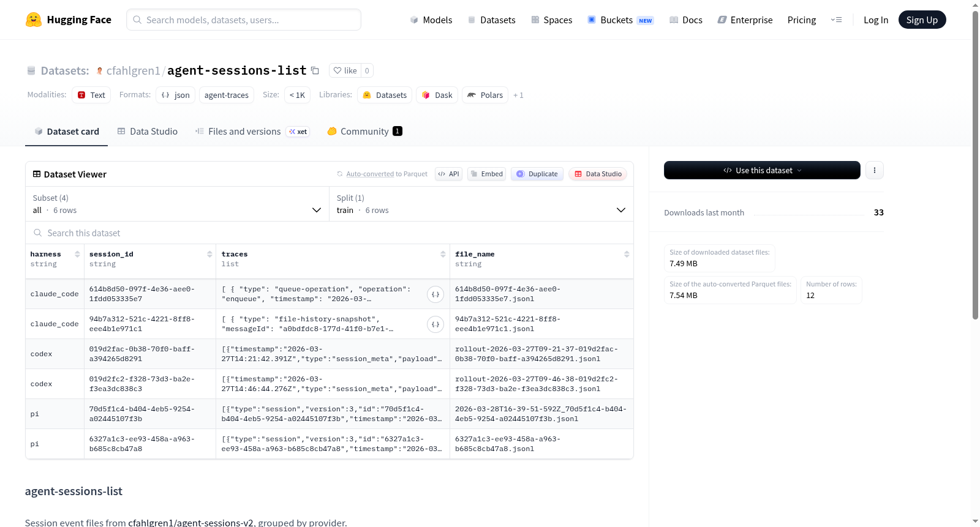The width and height of the screenshot is (980, 527).
Task: Select the first claude_code harness cell
Action: (x=55, y=294)
